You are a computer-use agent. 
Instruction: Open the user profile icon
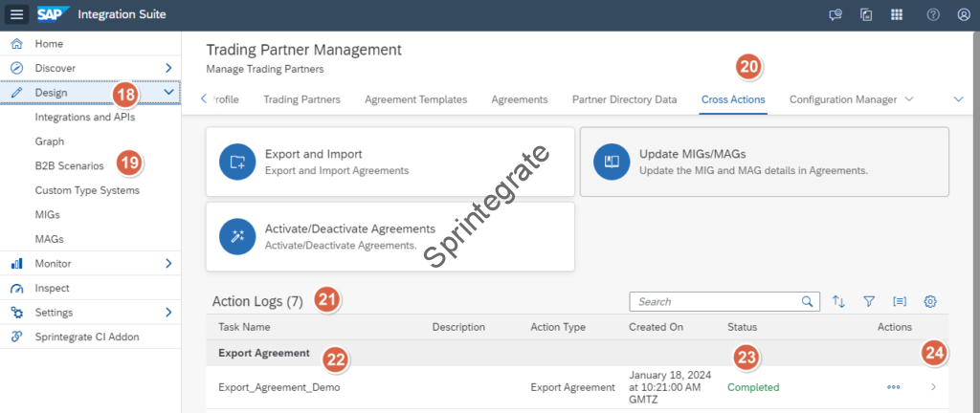click(963, 14)
